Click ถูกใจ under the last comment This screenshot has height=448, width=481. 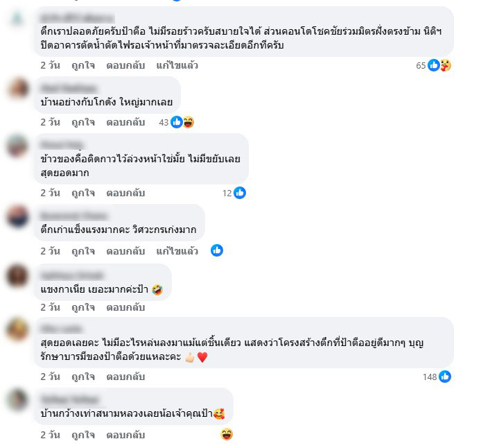[x=83, y=435]
